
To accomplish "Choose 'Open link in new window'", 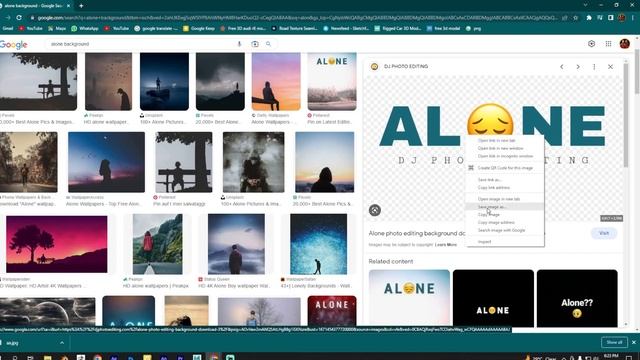I will [x=505, y=148].
